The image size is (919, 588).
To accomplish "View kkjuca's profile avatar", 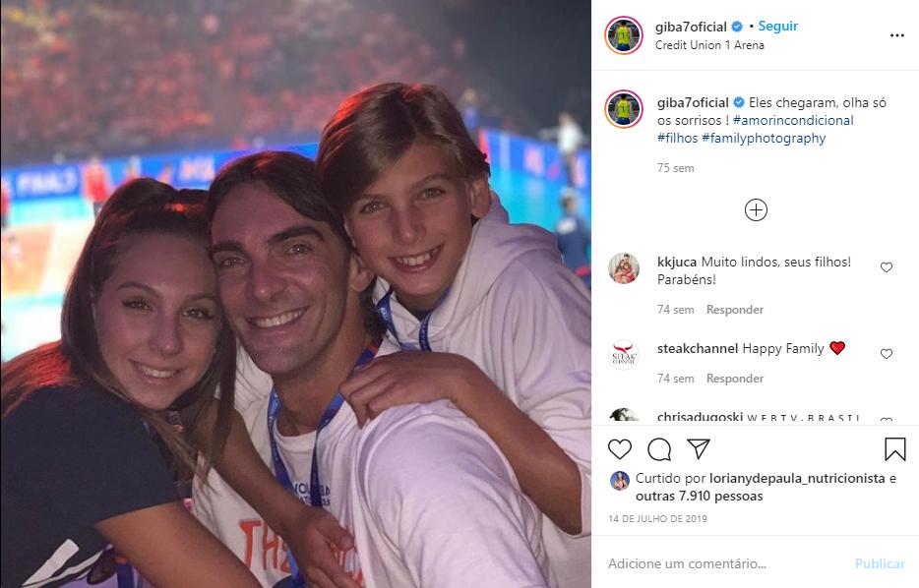I will [x=624, y=267].
